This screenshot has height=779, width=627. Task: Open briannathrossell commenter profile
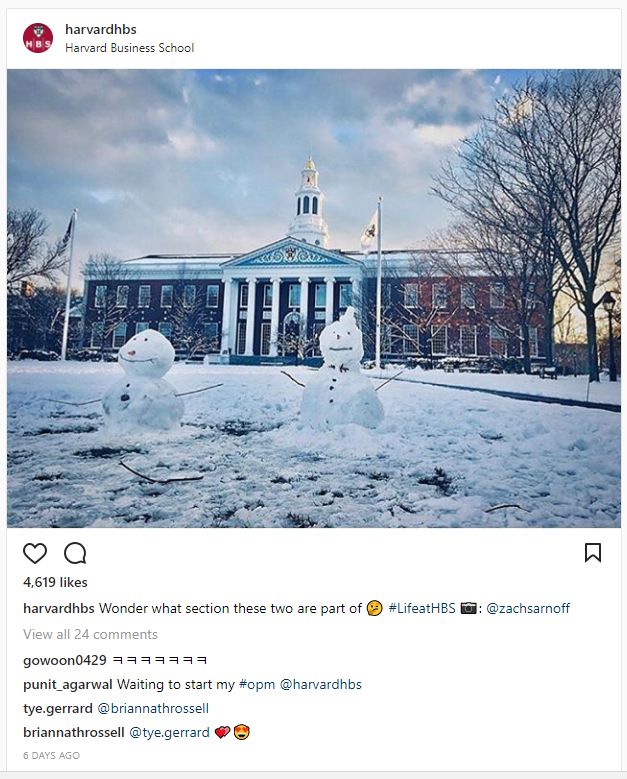73,732
